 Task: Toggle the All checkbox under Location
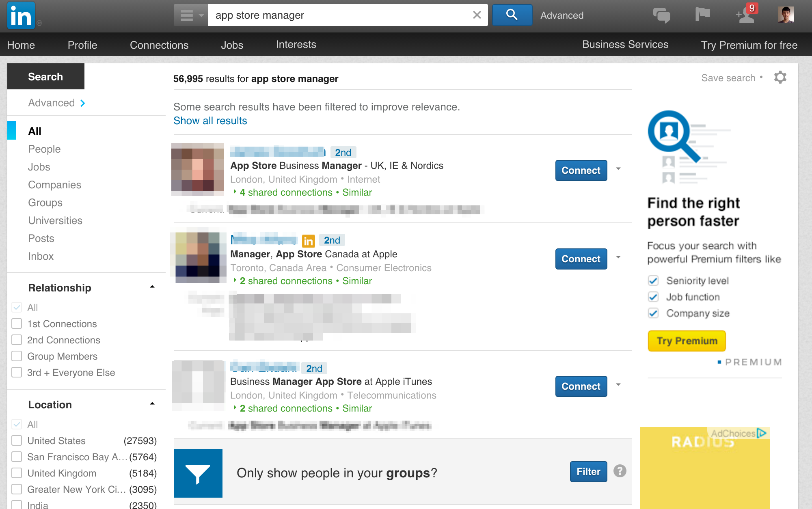click(x=17, y=424)
